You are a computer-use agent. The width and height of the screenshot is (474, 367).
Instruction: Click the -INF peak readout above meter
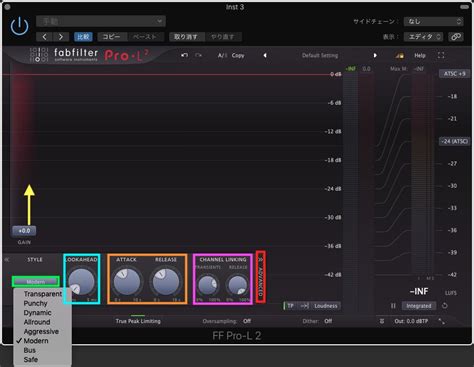pos(351,69)
